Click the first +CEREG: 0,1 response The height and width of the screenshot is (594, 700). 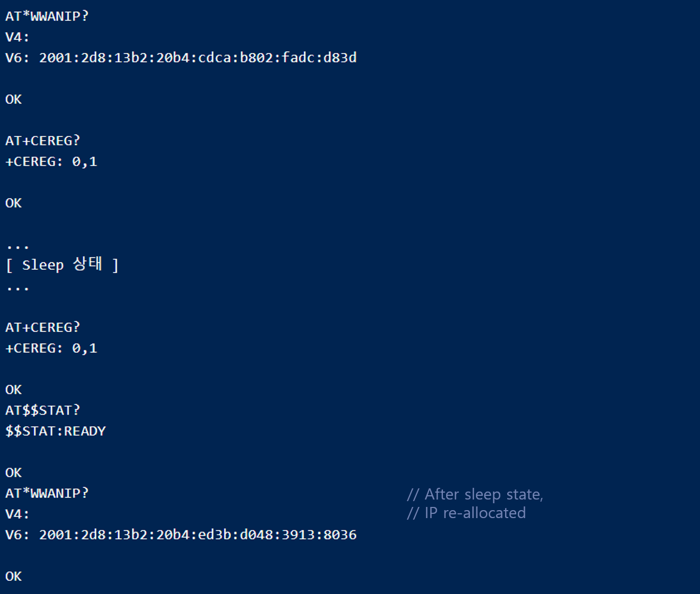click(52, 161)
